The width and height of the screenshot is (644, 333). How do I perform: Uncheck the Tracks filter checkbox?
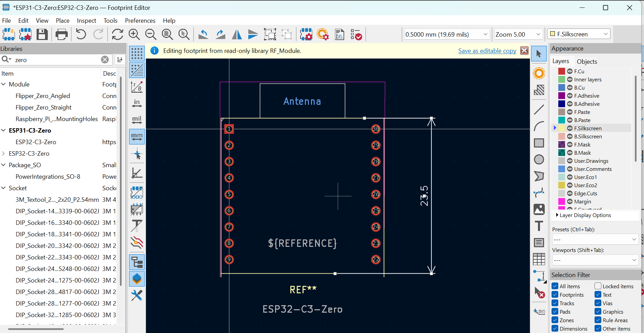555,303
